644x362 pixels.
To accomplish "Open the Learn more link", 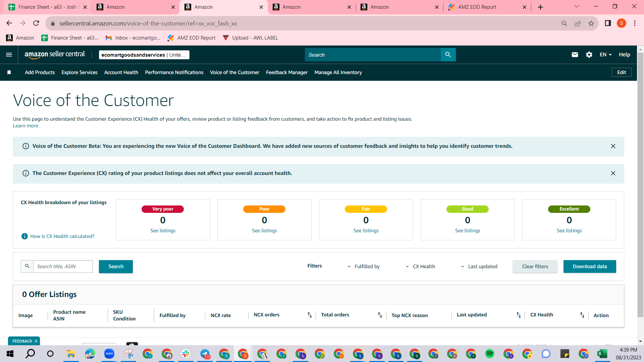I will coord(25,126).
